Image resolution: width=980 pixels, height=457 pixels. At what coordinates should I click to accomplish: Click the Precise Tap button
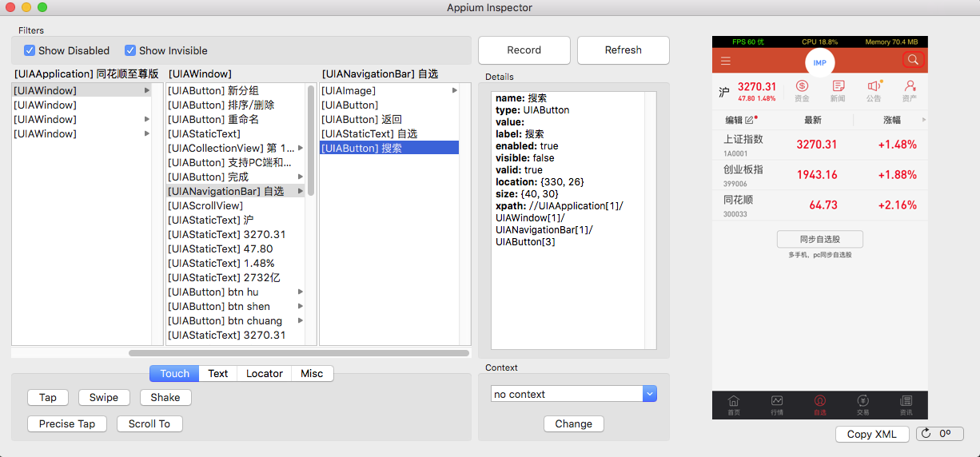[x=67, y=423]
